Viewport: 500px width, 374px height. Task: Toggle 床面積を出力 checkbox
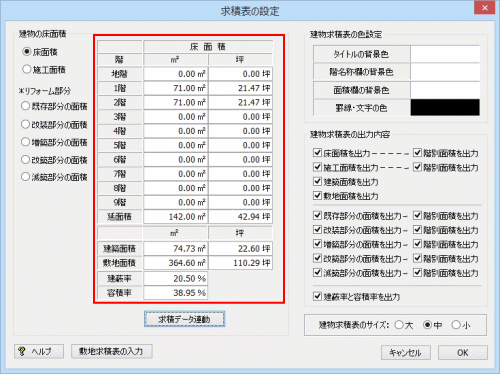pyautogui.click(x=317, y=153)
